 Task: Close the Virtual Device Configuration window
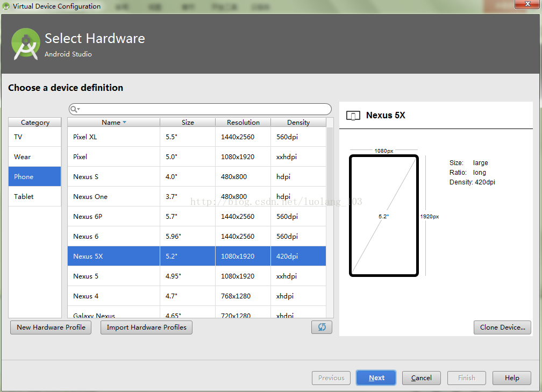527,4
